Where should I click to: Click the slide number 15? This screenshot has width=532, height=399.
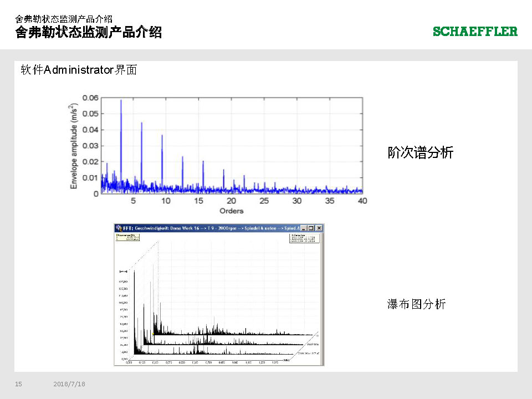pos(18,384)
